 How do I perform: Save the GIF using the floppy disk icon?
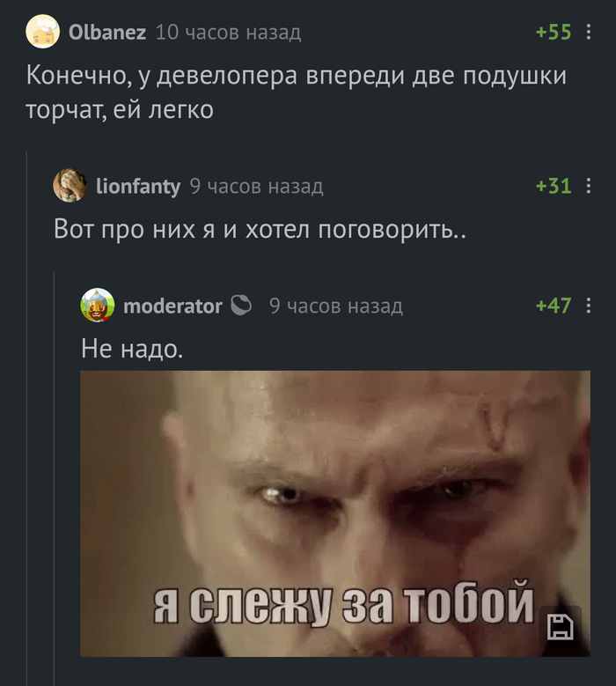[560, 627]
